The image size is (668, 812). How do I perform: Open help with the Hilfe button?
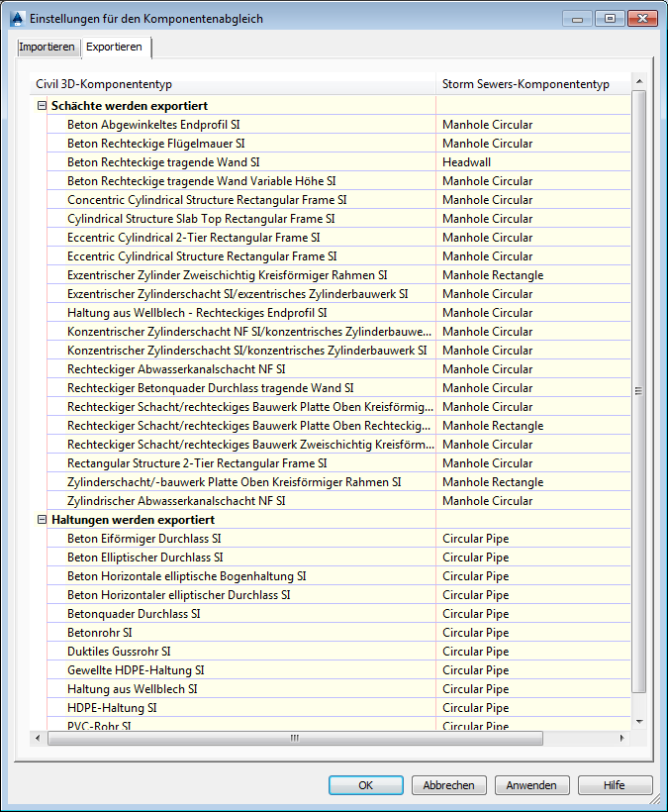click(615, 785)
